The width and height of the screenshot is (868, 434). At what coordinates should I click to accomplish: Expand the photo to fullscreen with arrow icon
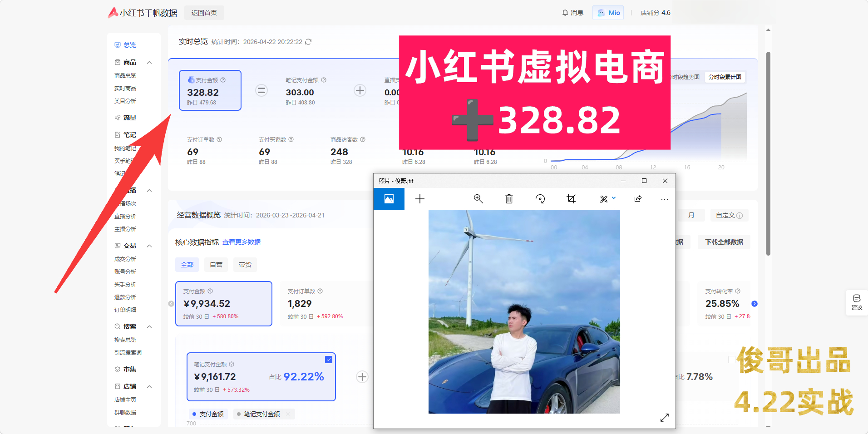tap(665, 418)
